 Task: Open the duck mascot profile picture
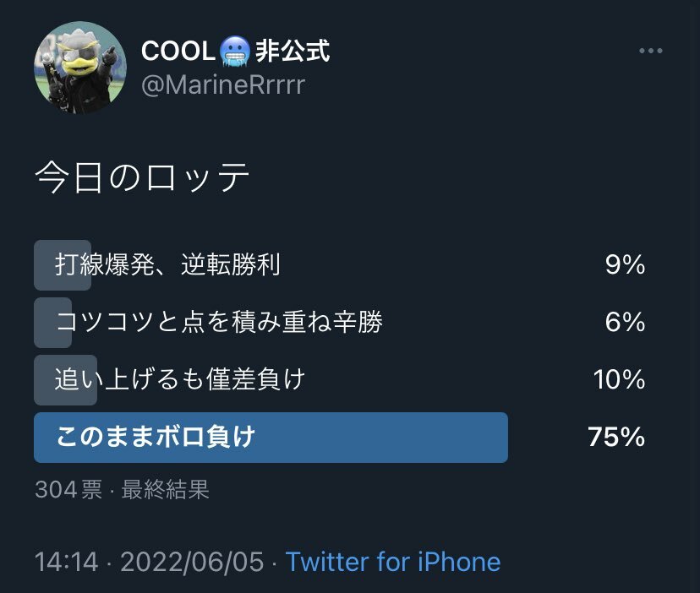[80, 68]
